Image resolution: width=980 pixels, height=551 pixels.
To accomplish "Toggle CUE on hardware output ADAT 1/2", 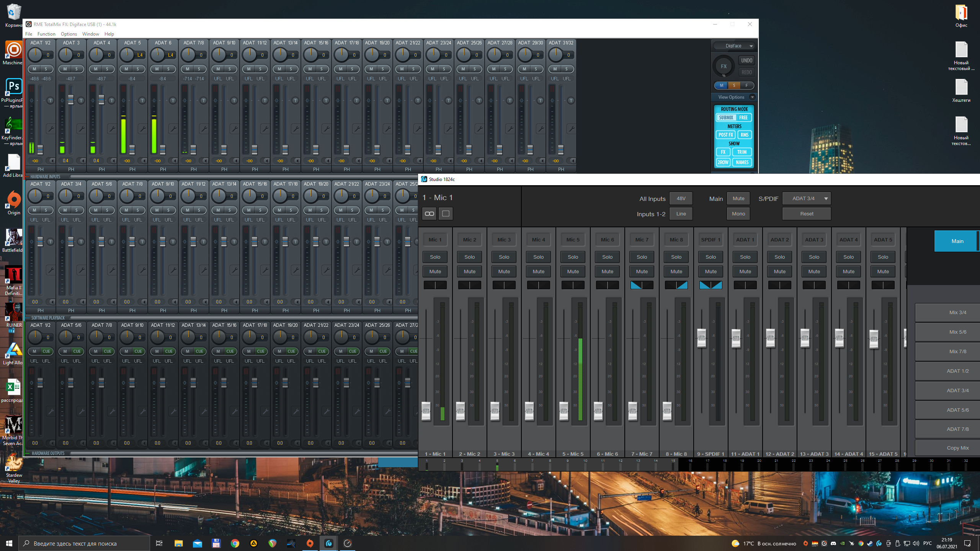I will (46, 351).
